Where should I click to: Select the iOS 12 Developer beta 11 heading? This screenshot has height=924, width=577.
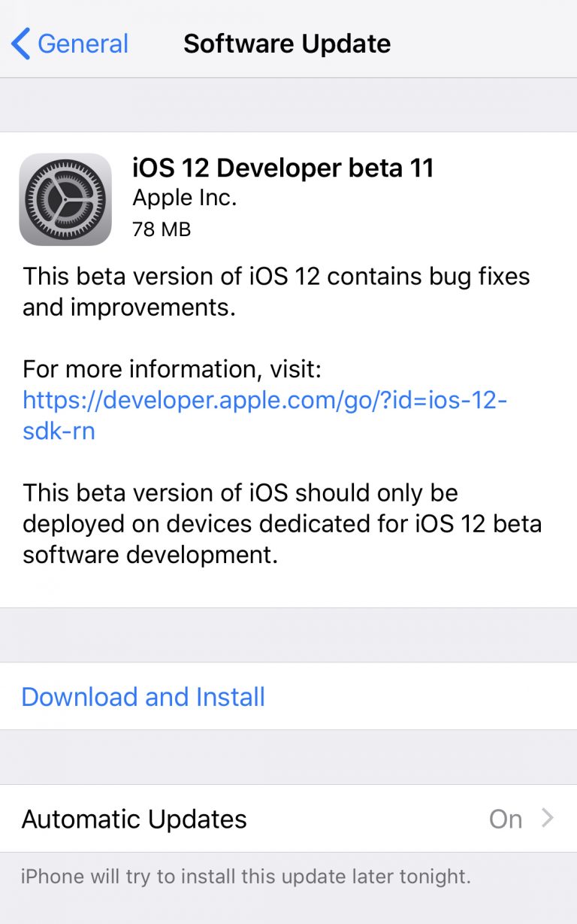click(x=283, y=168)
